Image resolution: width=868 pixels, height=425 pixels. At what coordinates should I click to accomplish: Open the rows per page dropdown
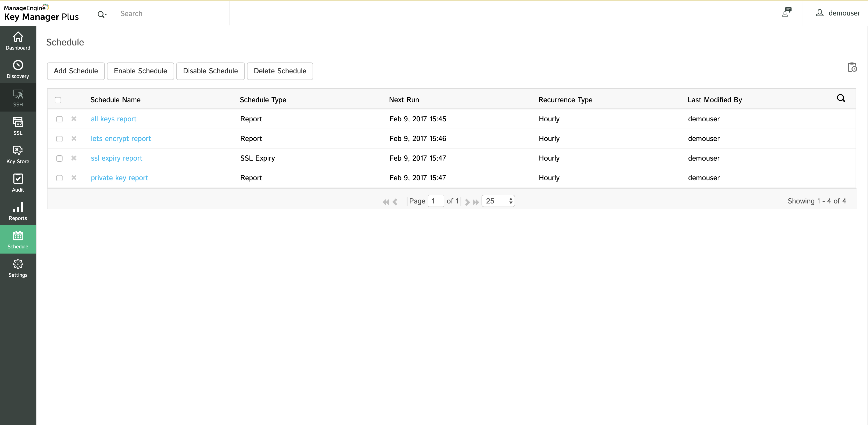(498, 201)
